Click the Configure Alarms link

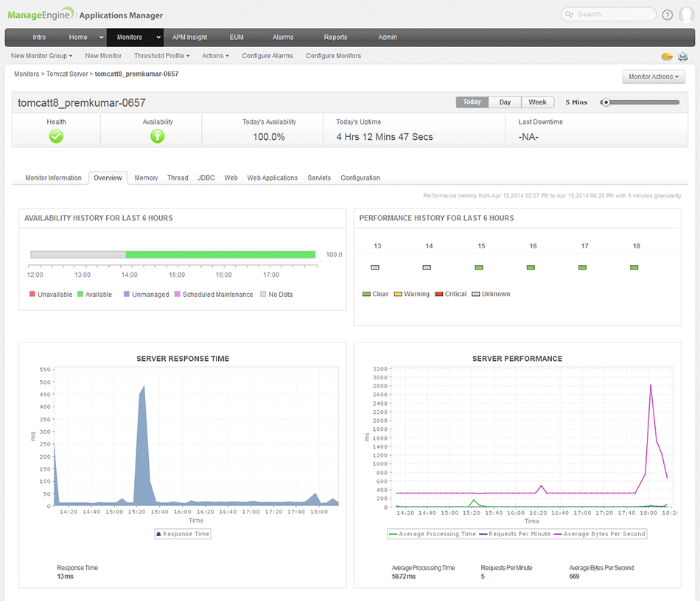267,56
